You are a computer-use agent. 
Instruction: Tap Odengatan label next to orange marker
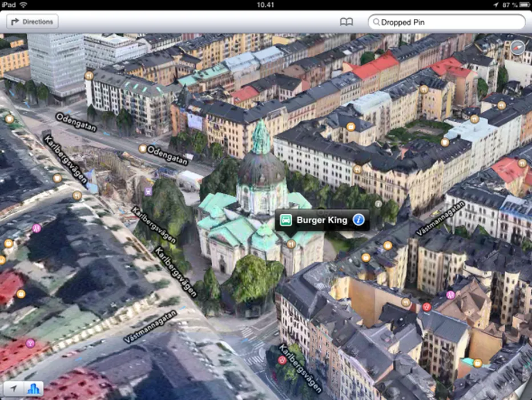point(168,151)
